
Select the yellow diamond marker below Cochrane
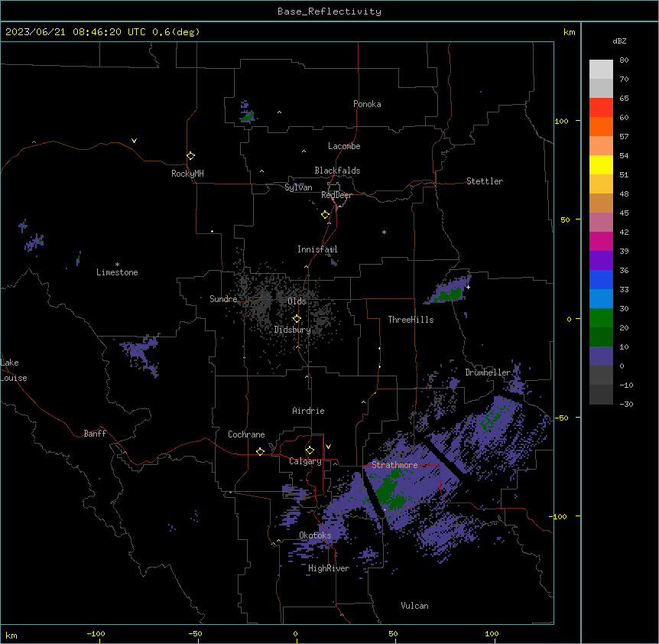[x=260, y=451]
